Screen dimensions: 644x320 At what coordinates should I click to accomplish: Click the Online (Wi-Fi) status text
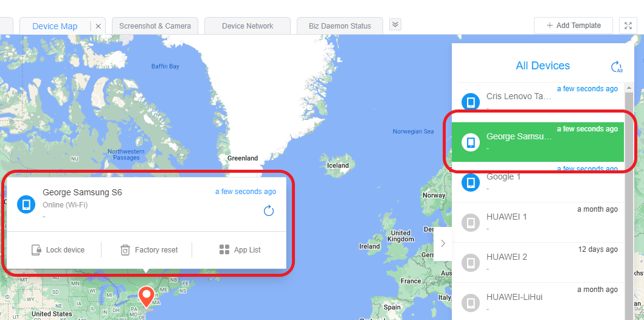[x=65, y=204]
